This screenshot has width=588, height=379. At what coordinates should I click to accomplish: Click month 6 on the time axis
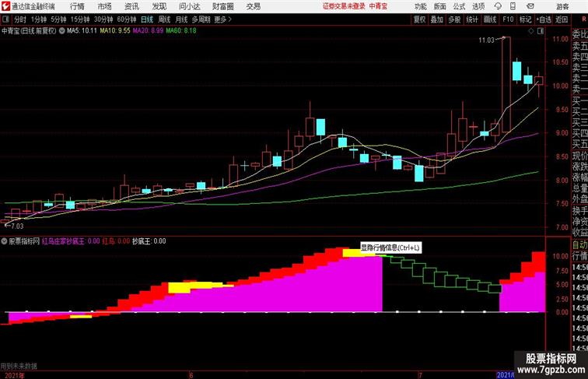191,375
